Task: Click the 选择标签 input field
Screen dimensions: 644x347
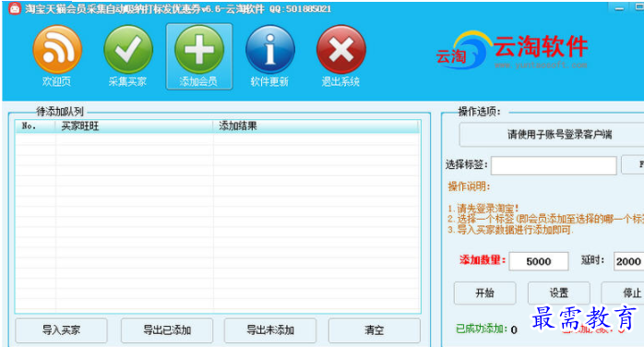Action: click(554, 165)
